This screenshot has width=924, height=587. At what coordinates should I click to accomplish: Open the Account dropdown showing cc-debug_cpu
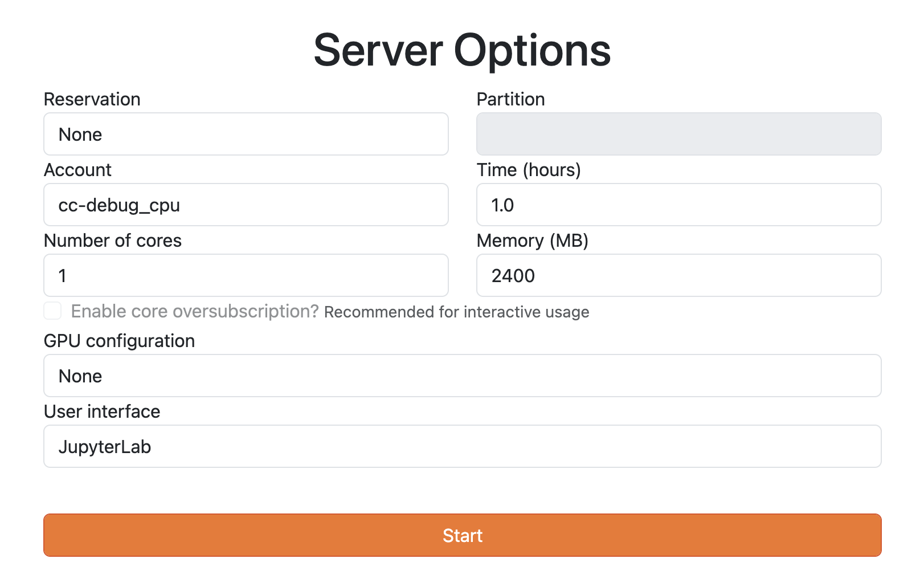point(246,205)
